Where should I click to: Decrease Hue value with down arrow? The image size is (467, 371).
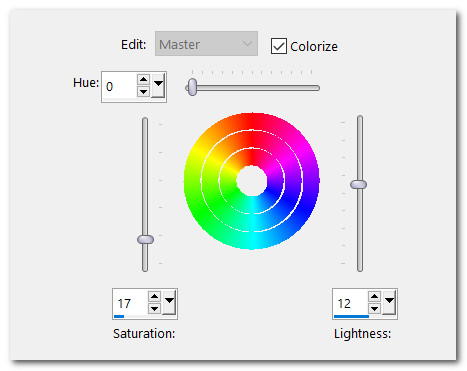(143, 91)
